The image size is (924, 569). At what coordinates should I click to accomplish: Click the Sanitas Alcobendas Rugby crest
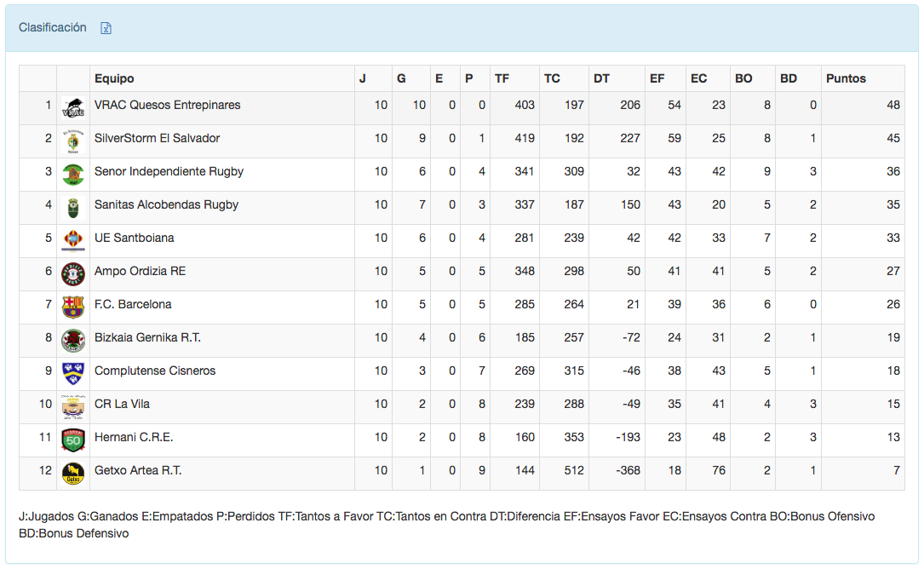pyautogui.click(x=73, y=207)
